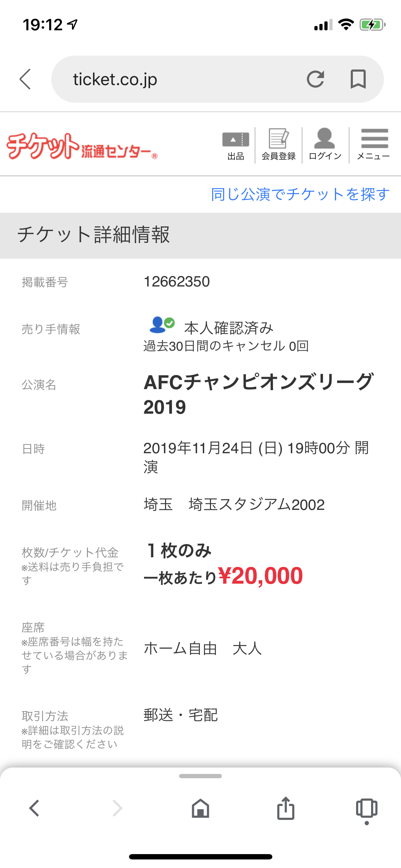Tap the verified seller 本人確認済み badge icon
This screenshot has width=401, height=868.
162,325
